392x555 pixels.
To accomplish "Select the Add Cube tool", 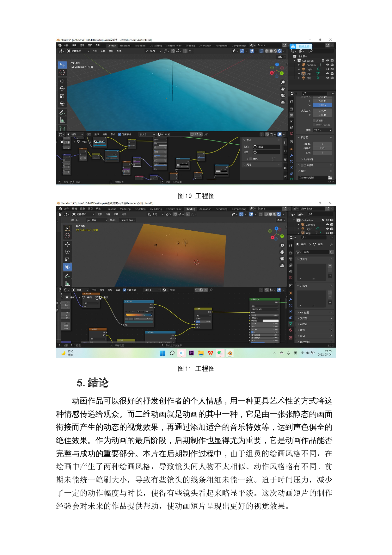I will tap(62, 128).
